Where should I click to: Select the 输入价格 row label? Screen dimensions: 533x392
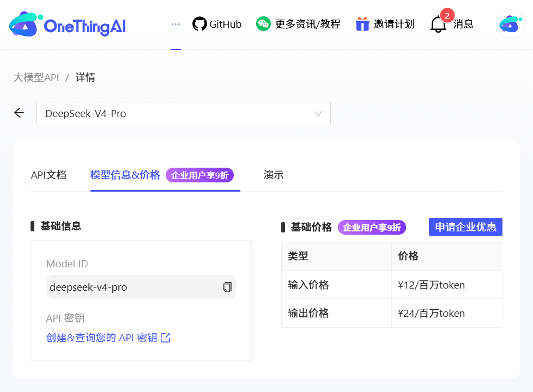click(x=308, y=285)
